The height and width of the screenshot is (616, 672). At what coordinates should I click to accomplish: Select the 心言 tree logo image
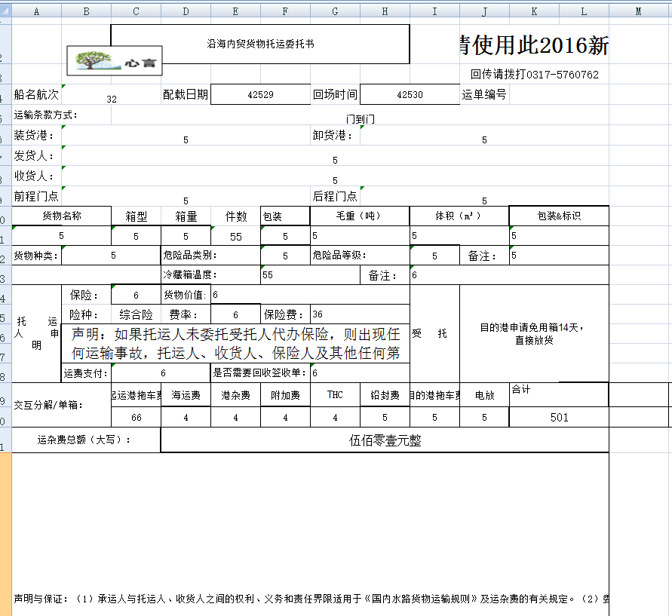coord(115,61)
